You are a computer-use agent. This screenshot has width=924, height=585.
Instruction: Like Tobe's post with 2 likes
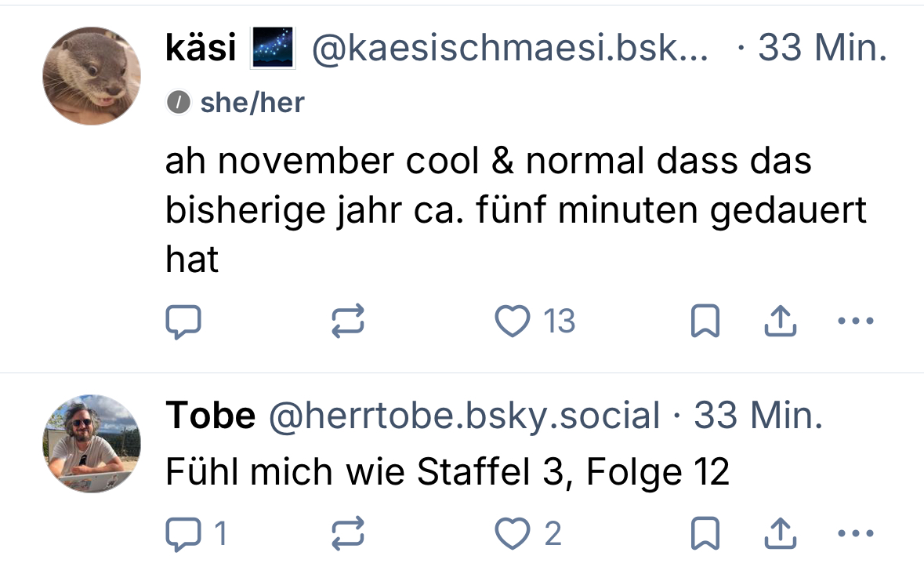[513, 534]
